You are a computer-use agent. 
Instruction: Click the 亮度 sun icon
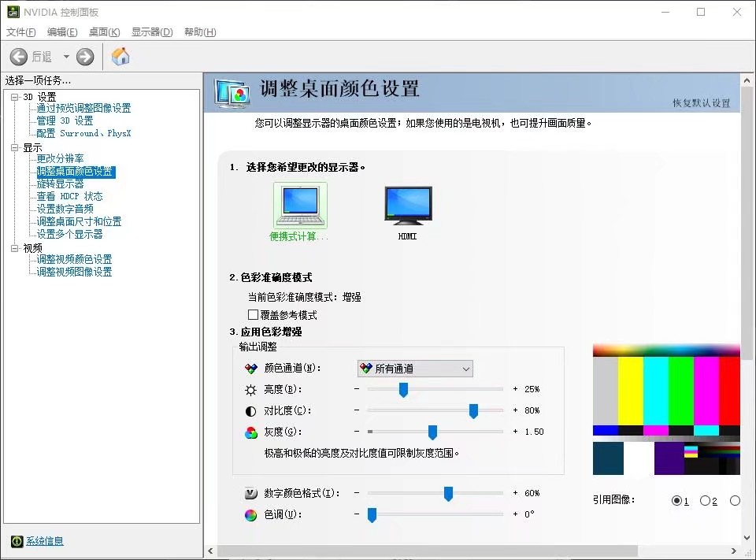[x=251, y=390]
